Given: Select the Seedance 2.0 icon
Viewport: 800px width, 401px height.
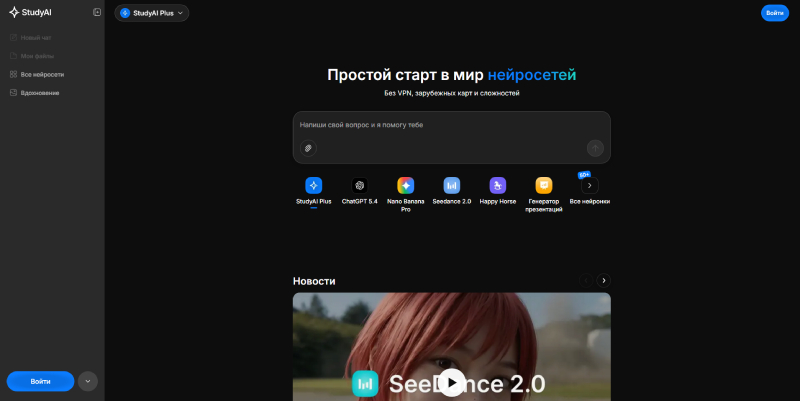Looking at the screenshot, I should [x=452, y=186].
